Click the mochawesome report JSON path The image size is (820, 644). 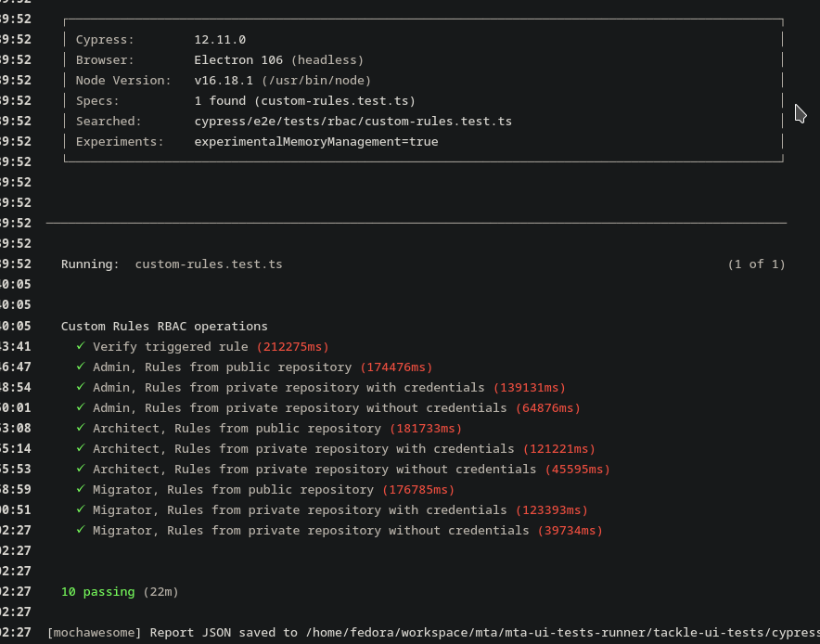pos(557,633)
